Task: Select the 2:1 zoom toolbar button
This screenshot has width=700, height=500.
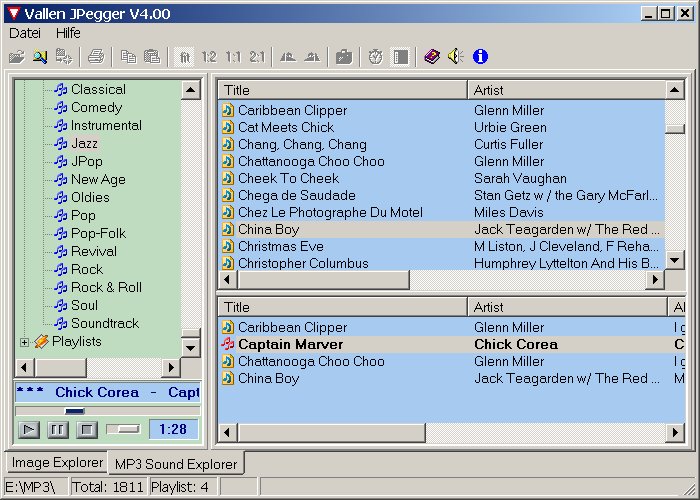Action: point(257,57)
